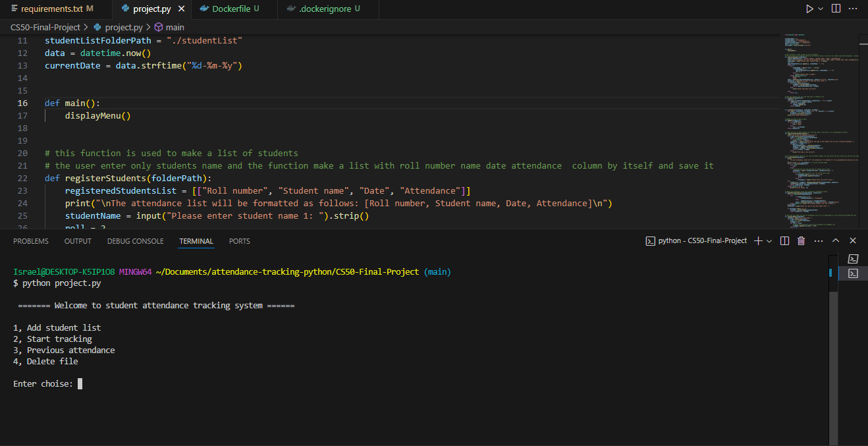Click comment 'this function is used to make'

pos(171,153)
